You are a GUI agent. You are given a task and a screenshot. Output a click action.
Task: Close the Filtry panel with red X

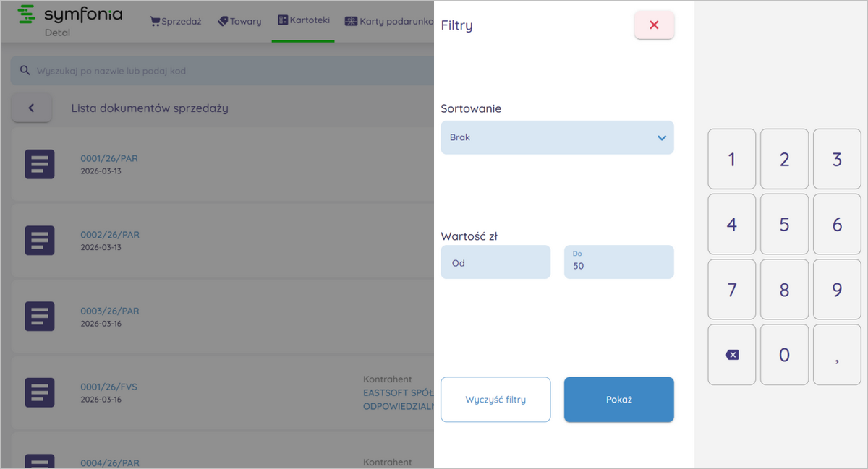[x=654, y=25]
